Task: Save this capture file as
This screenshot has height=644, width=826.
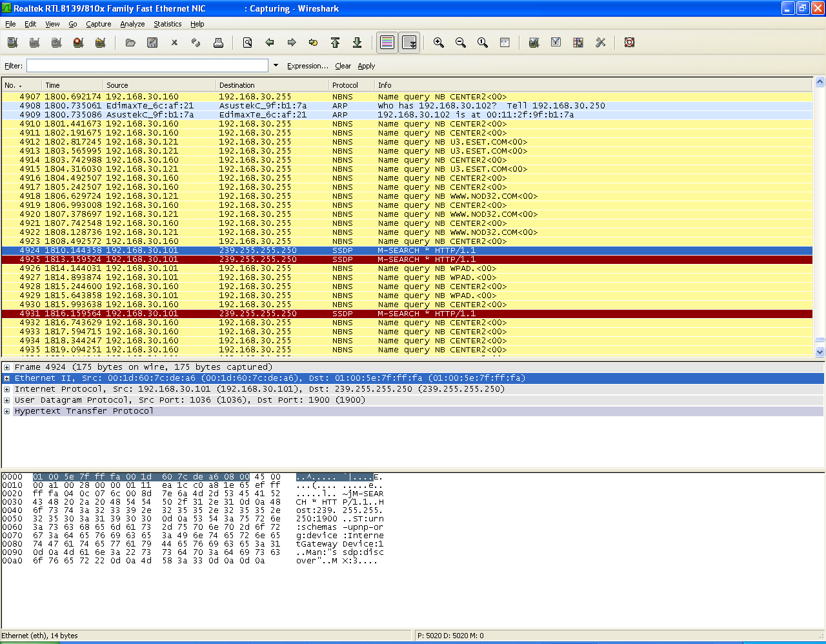Action: [152, 43]
